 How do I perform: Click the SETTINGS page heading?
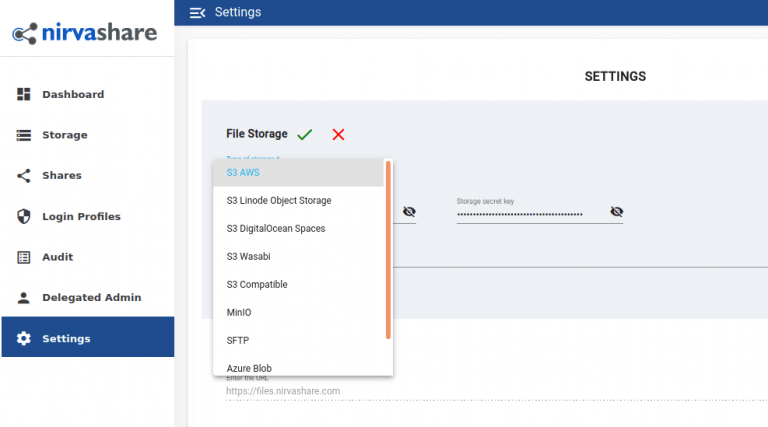pyautogui.click(x=615, y=76)
